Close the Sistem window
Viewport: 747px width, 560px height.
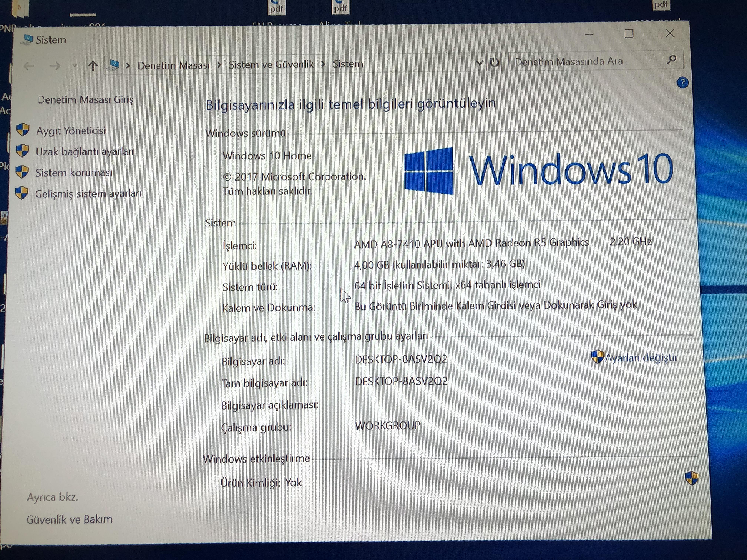[670, 33]
